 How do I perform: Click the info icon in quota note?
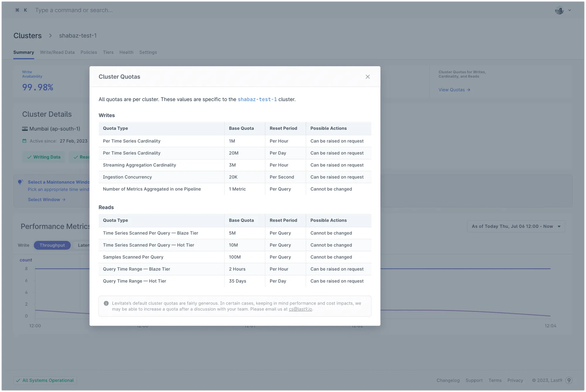click(x=106, y=304)
